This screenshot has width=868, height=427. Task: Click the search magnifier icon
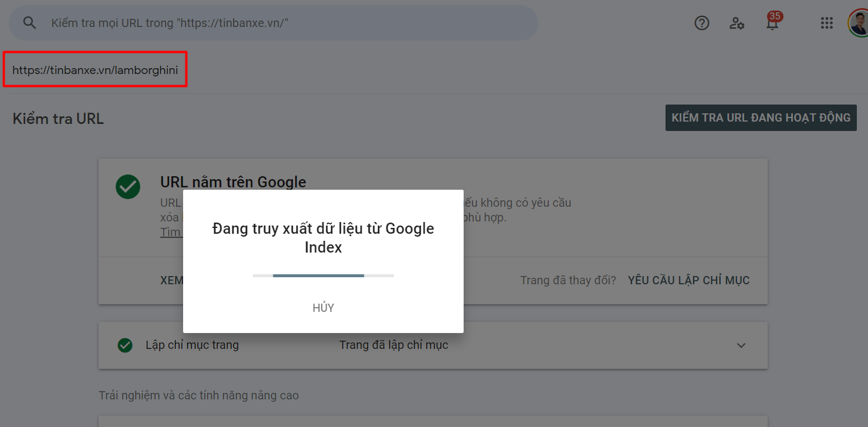pyautogui.click(x=29, y=23)
